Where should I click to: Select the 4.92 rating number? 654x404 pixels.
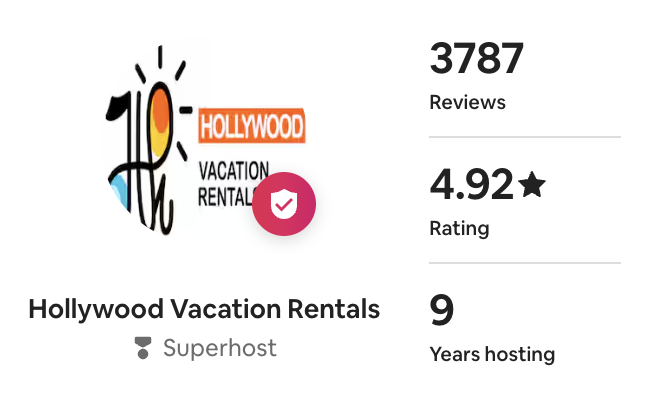(471, 184)
